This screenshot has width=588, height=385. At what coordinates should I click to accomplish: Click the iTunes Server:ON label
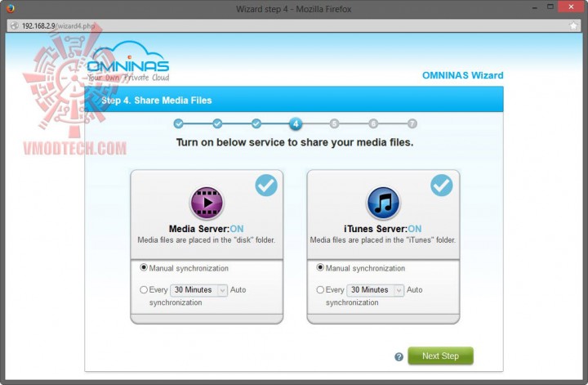[x=383, y=229]
